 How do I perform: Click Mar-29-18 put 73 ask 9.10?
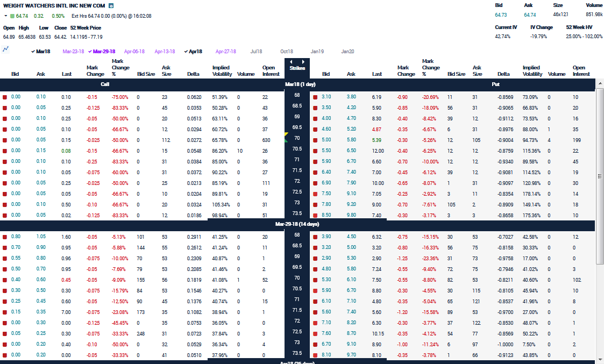[351, 344]
